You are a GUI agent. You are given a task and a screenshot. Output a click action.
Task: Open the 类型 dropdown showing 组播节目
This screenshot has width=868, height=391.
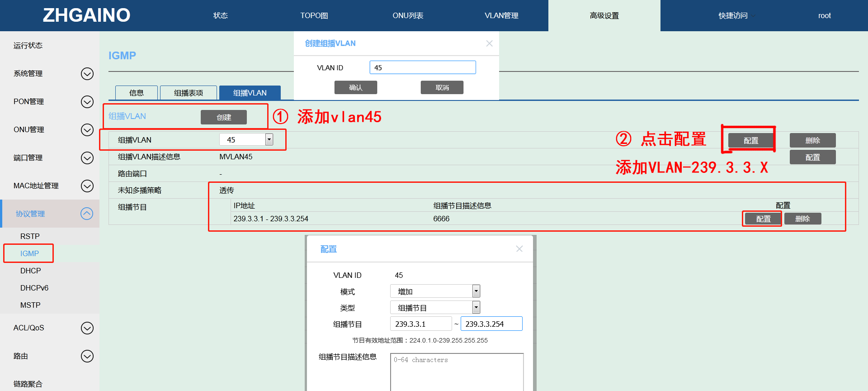click(476, 308)
